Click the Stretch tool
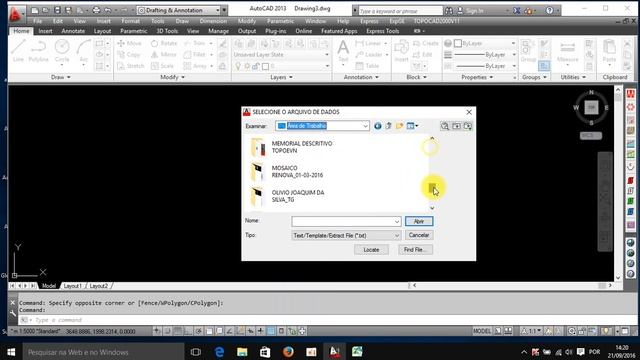Viewport: 640px width, 360px height. 131,66
